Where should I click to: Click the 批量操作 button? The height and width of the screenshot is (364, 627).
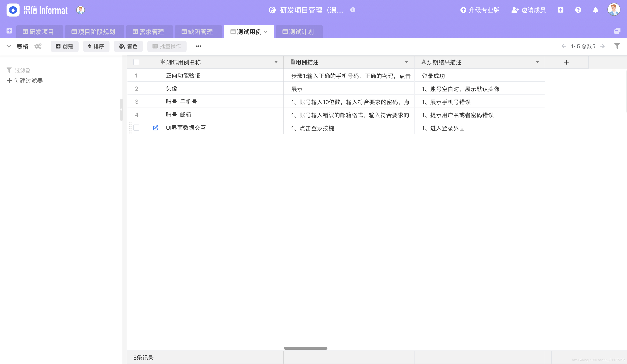pos(167,46)
